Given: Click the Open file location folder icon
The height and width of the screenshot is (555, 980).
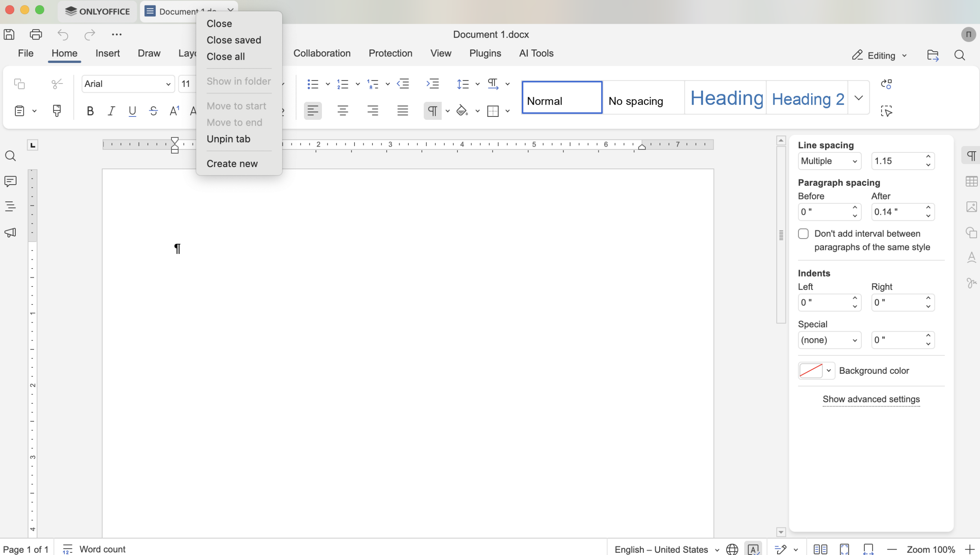Looking at the screenshot, I should click(933, 56).
